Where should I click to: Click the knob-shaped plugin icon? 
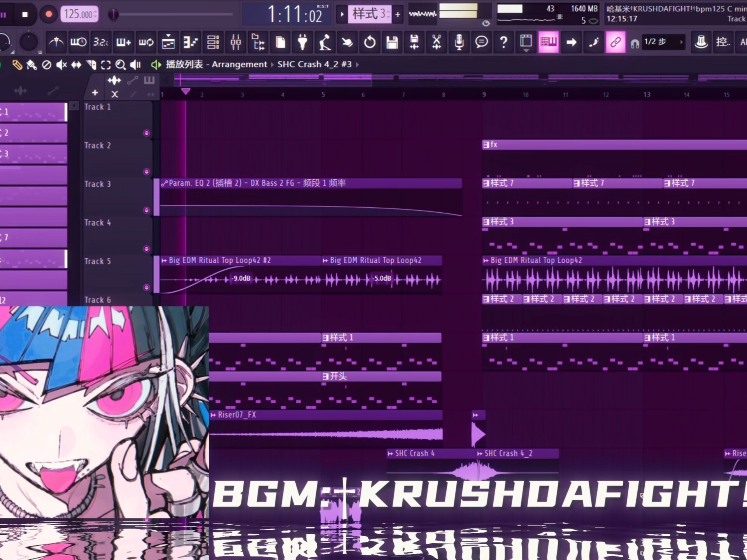tap(701, 42)
